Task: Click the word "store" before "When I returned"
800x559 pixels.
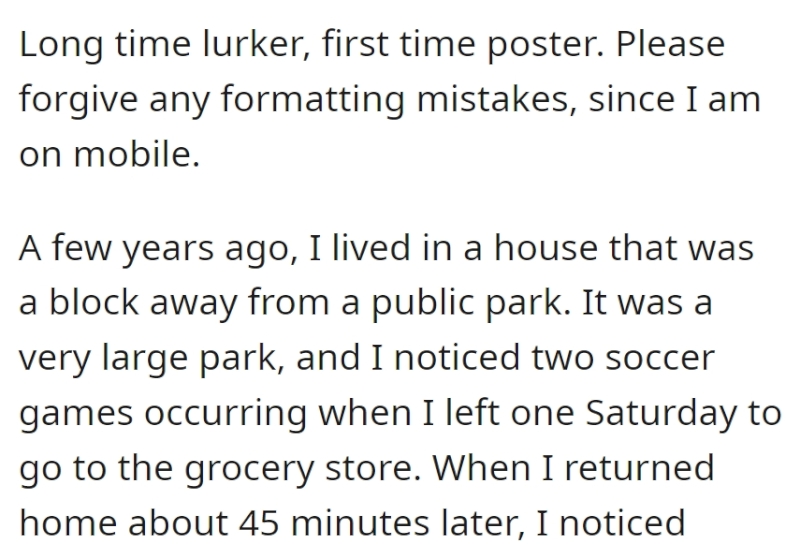Action: (x=372, y=469)
